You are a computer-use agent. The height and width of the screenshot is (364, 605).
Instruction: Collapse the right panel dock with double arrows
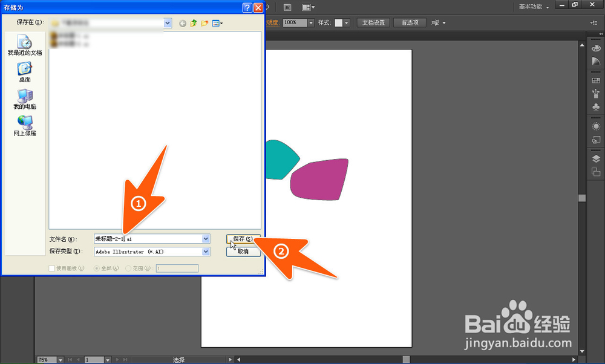(601, 34)
